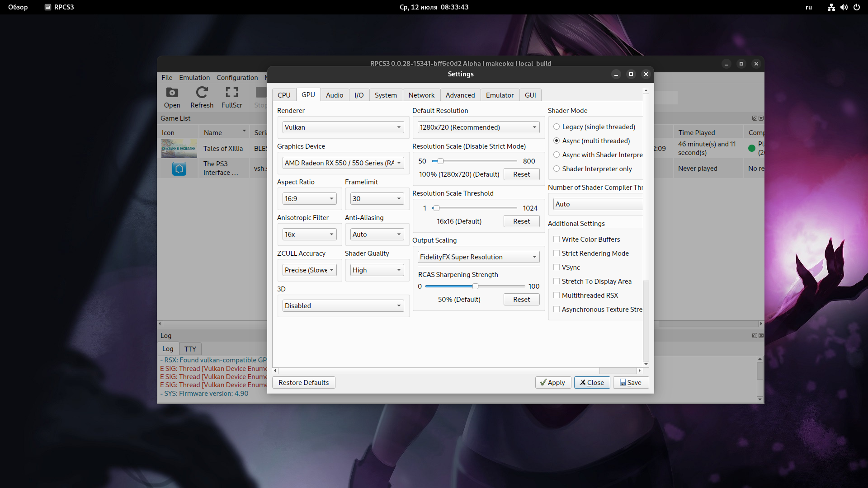Switch to the Audio settings tab

point(334,95)
